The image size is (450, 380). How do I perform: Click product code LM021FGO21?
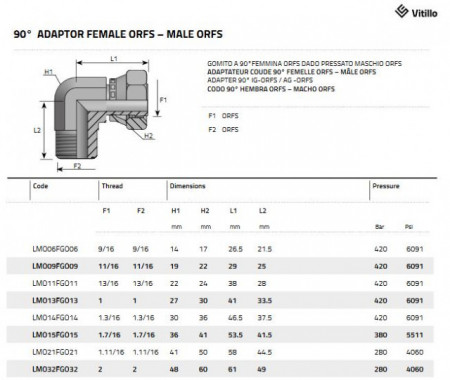pyautogui.click(x=55, y=352)
